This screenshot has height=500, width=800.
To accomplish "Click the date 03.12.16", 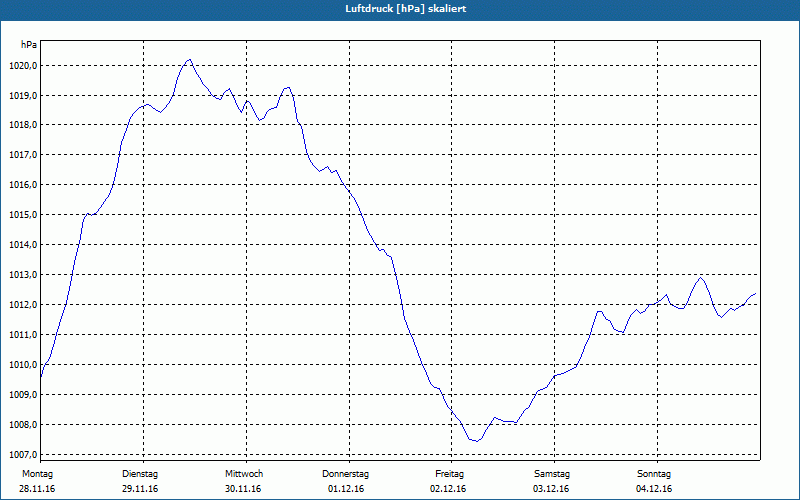I will pyautogui.click(x=551, y=489).
